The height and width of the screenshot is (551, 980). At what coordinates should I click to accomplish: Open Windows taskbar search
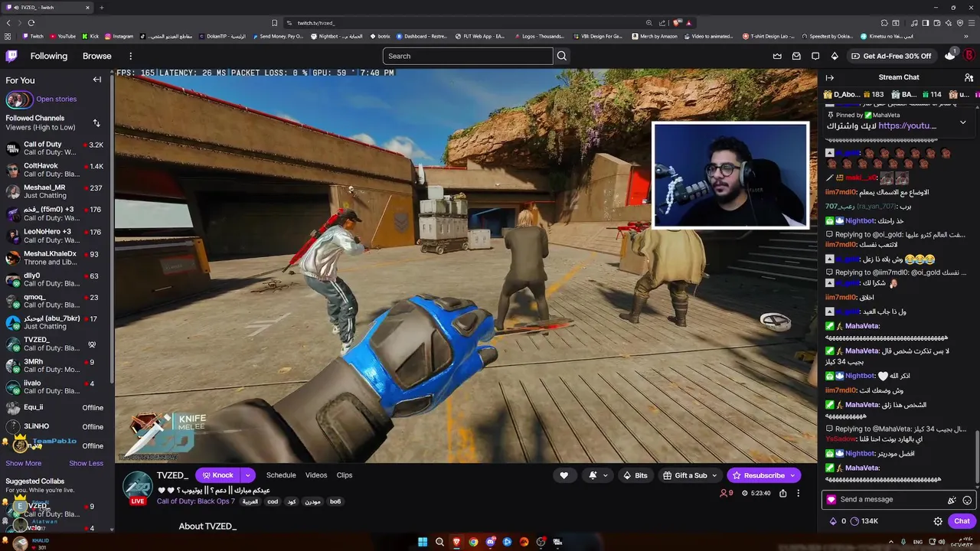439,542
